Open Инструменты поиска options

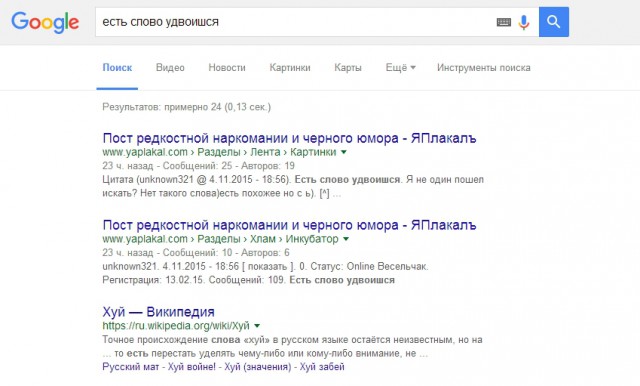(x=484, y=68)
